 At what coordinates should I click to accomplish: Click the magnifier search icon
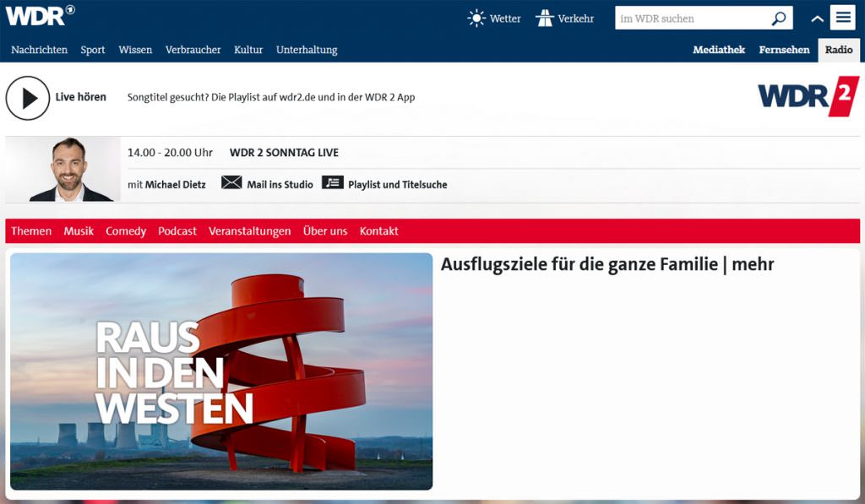tap(778, 19)
